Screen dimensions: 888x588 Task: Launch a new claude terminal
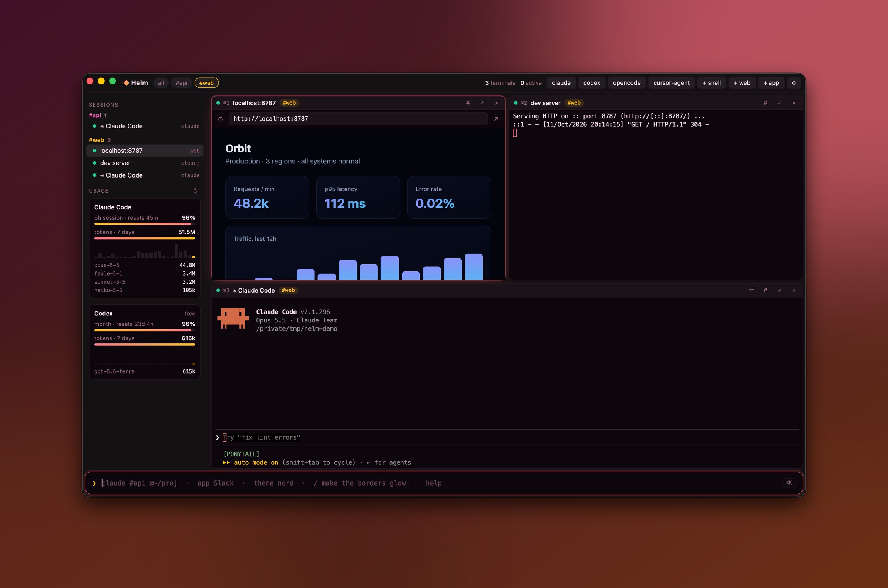tap(561, 83)
